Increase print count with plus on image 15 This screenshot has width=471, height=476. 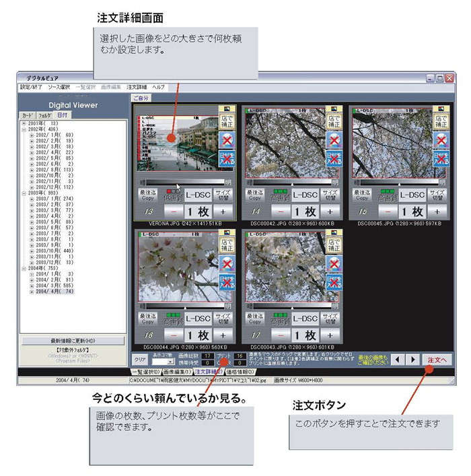pyautogui.click(x=437, y=211)
